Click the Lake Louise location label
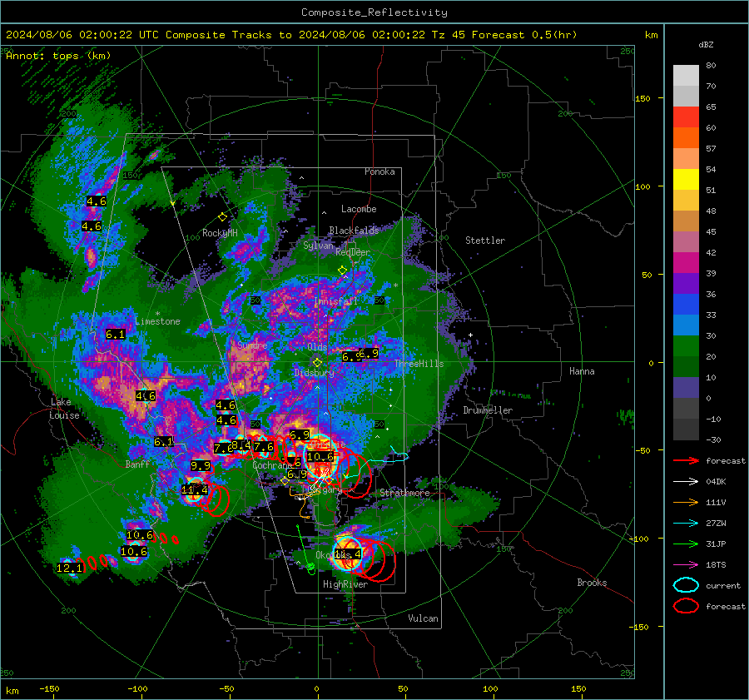This screenshot has width=749, height=700. 64,409
